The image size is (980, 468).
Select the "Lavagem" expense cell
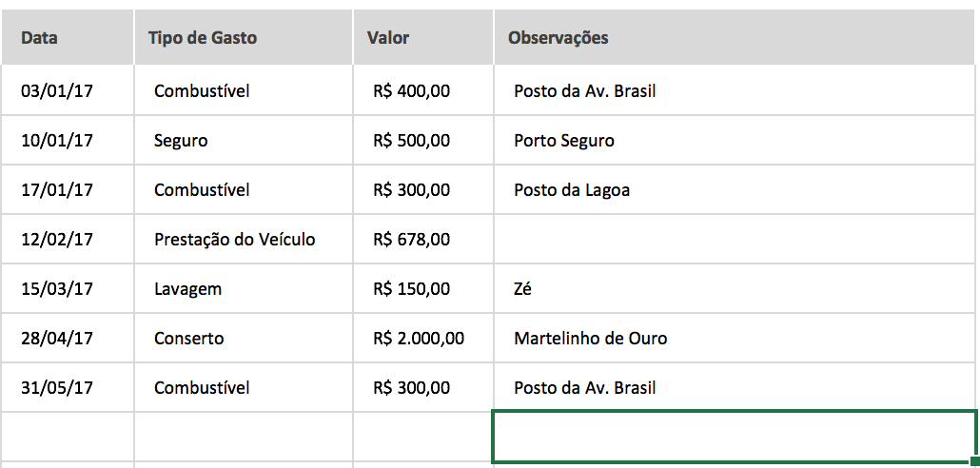[187, 289]
